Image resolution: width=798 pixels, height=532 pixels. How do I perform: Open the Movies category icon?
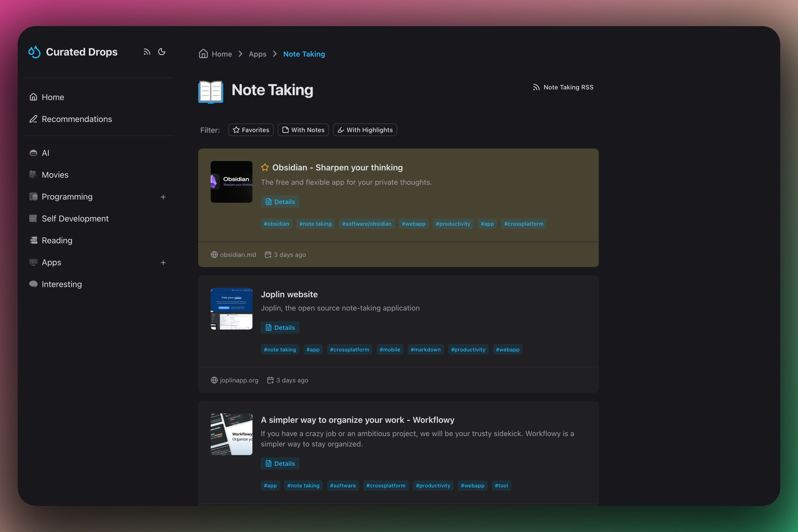[33, 174]
